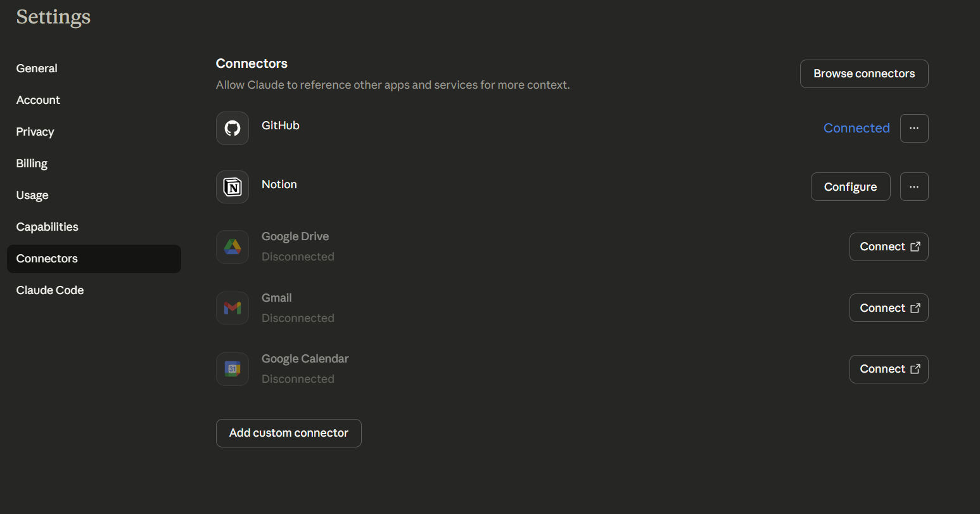Screen dimensions: 980x514
Task: Configure the Notion connector
Action: (850, 187)
